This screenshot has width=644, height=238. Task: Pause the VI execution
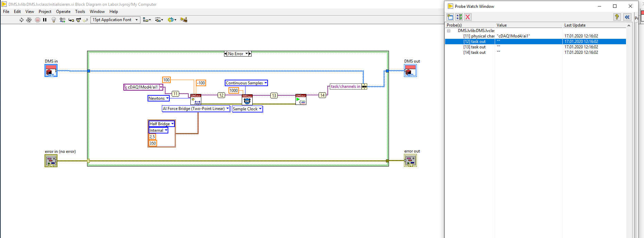click(45, 20)
